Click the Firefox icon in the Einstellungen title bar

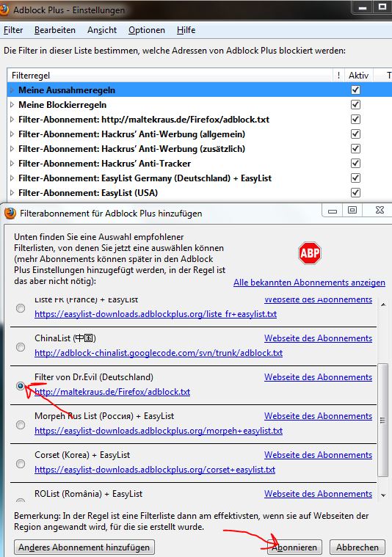4,10
